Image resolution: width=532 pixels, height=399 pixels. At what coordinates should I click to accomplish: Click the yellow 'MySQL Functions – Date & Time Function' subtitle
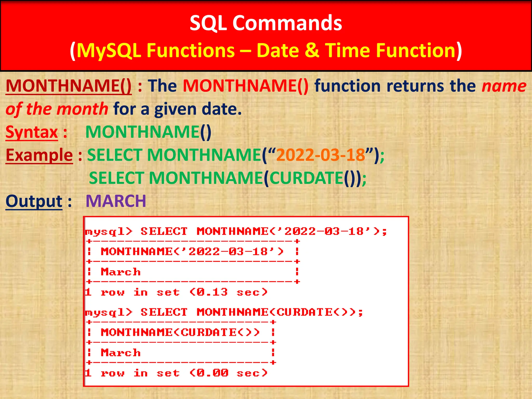point(266,50)
